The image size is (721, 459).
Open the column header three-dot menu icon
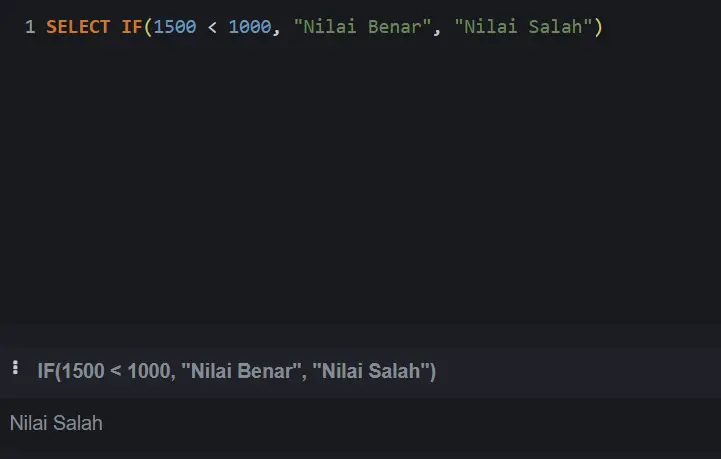[x=15, y=367]
